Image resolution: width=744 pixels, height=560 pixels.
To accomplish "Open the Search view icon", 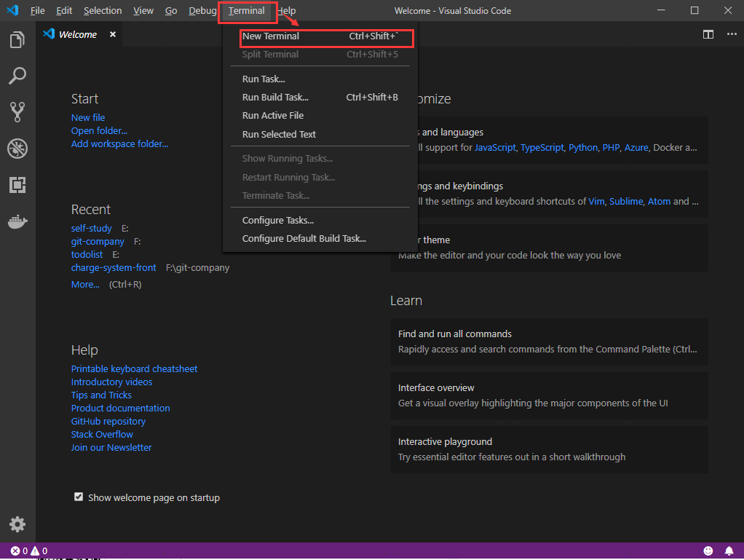I will (17, 76).
